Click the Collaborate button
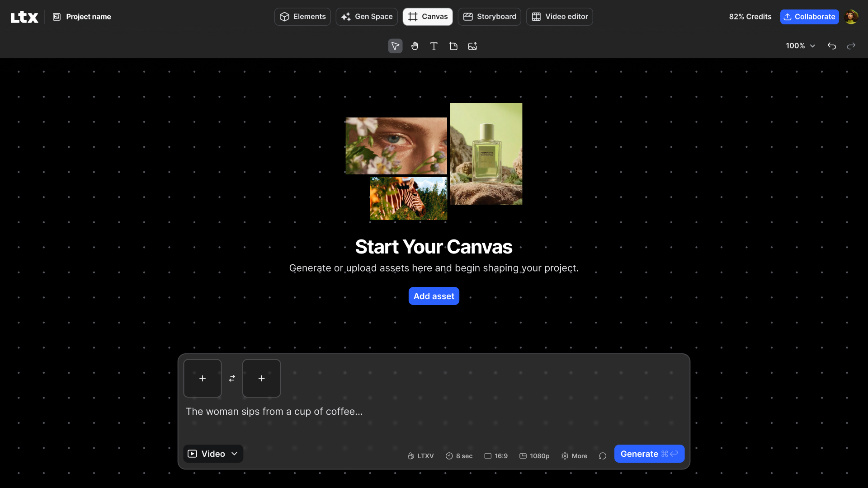Screen dimensions: 868x488 tap(809, 17)
